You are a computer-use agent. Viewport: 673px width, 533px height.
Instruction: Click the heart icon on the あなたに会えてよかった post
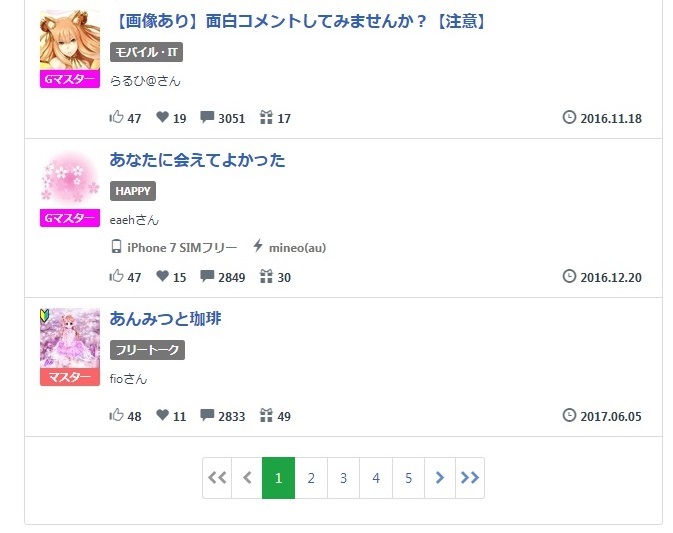(163, 276)
